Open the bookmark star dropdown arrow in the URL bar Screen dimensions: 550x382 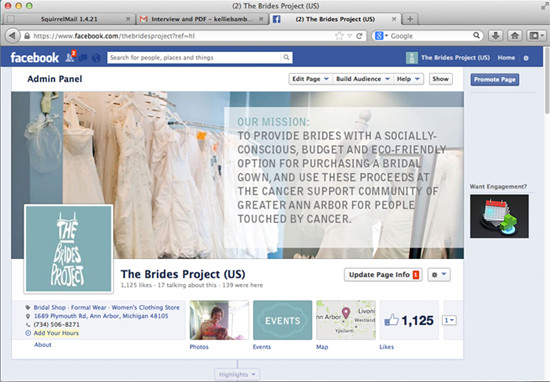tap(349, 36)
